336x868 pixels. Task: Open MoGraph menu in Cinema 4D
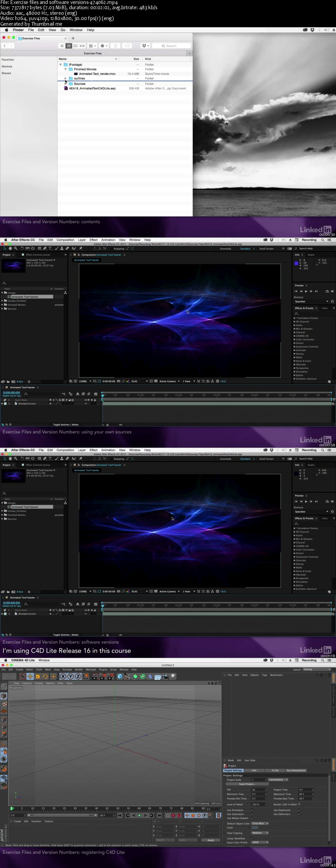(x=91, y=670)
